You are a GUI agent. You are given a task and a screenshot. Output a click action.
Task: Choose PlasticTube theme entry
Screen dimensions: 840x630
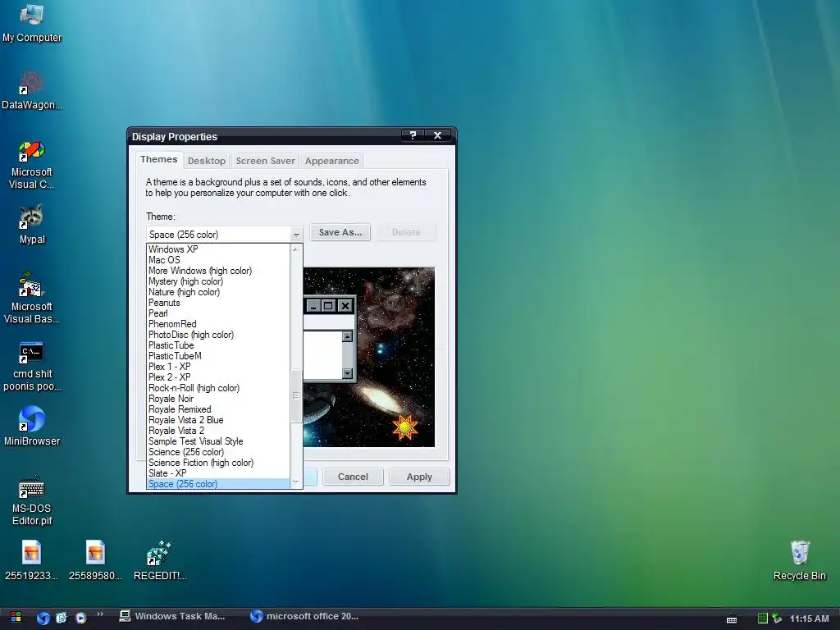point(218,345)
